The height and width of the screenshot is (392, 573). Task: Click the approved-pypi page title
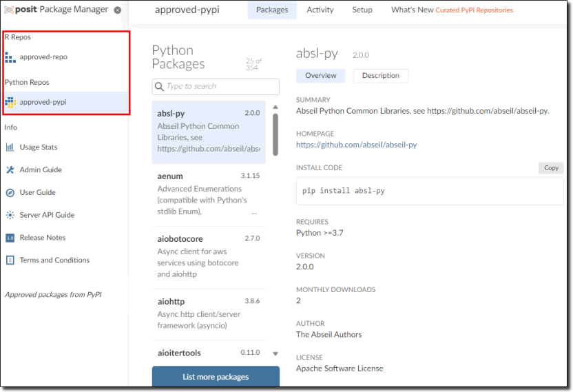coord(187,10)
